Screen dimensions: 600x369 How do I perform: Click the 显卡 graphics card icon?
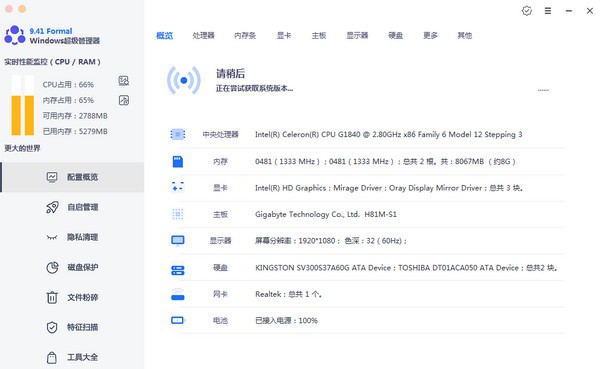[x=178, y=187]
